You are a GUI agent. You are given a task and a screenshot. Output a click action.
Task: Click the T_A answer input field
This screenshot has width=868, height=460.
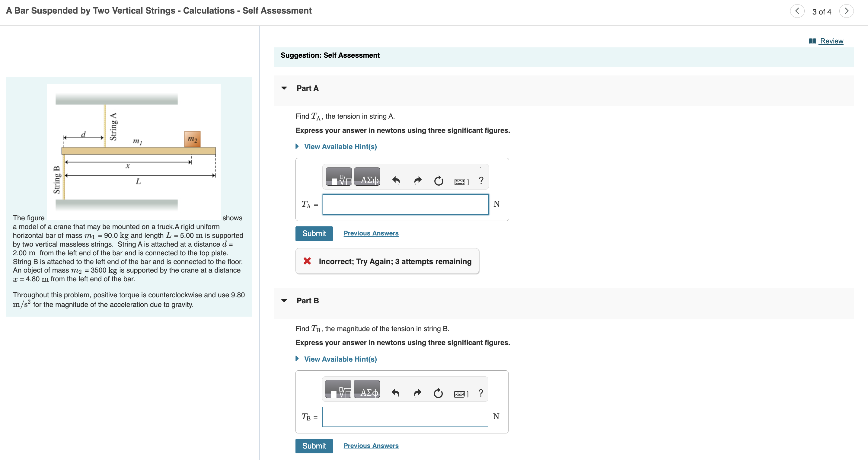[405, 205]
